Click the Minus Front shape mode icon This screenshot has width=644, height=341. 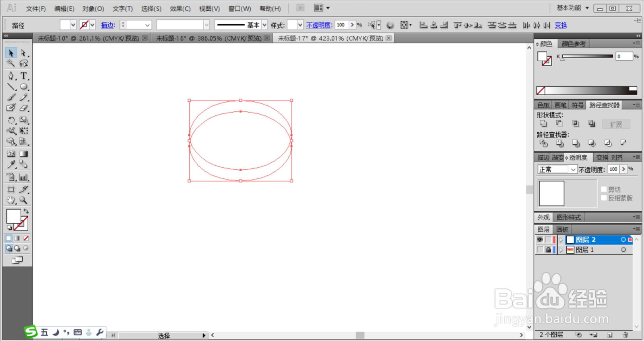[559, 123]
